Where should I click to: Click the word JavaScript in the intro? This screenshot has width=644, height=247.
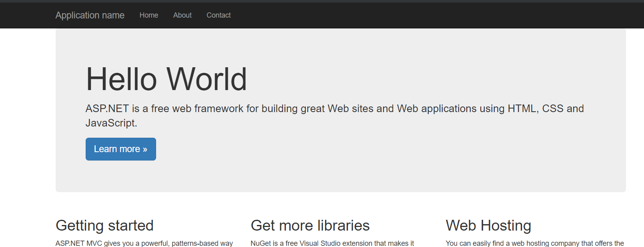[x=110, y=123]
